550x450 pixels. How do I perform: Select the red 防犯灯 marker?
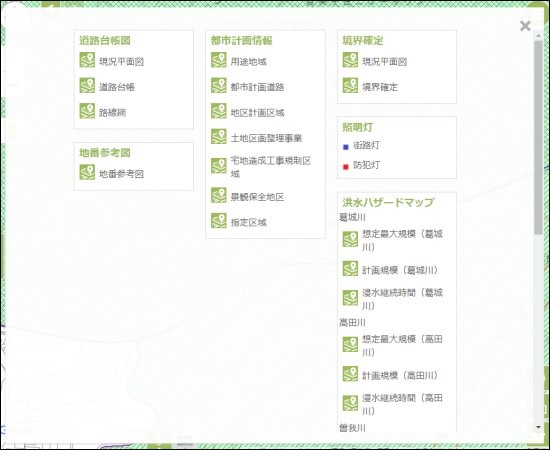click(x=346, y=167)
